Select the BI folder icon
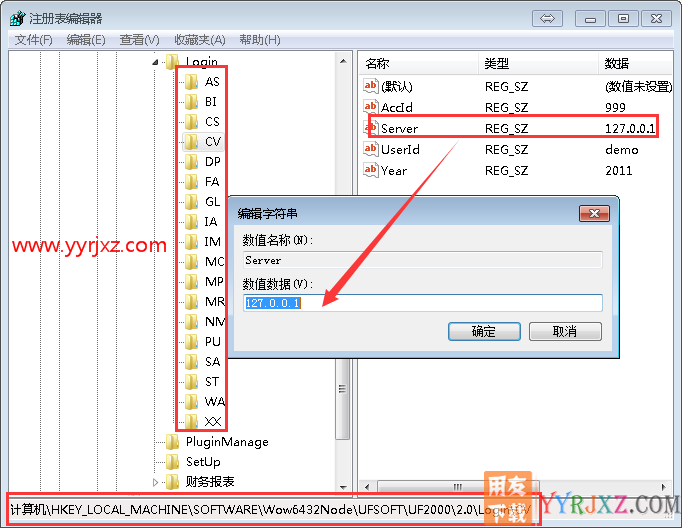Screen dimensions: 682x528 (191, 101)
